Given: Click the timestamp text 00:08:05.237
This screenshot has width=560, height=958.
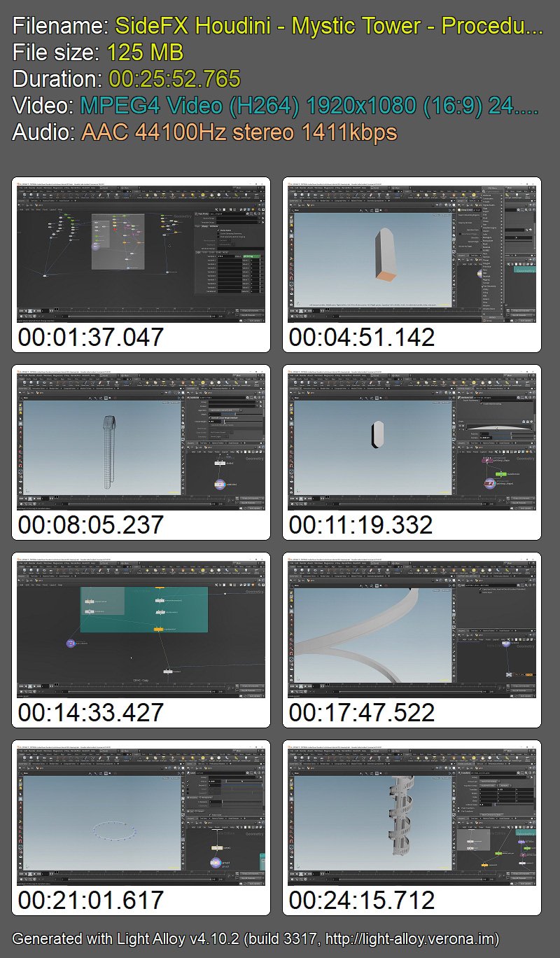Looking at the screenshot, I should [x=91, y=525].
